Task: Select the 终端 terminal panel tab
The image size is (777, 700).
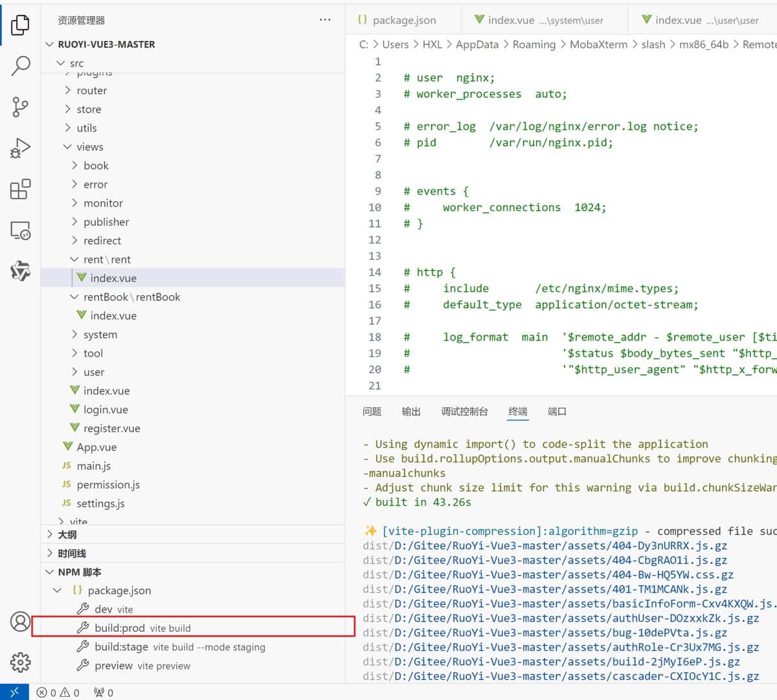Action: 517,411
